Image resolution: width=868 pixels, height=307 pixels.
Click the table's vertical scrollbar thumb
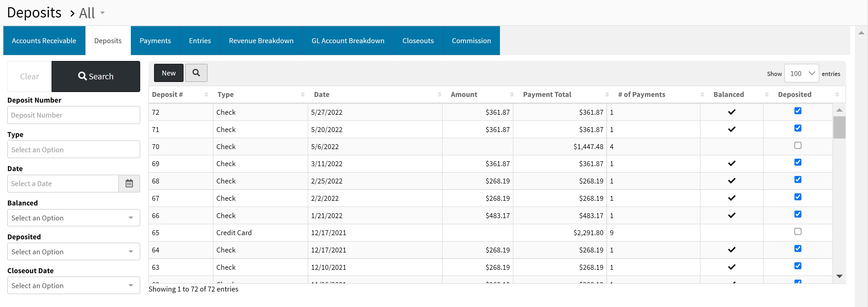point(839,127)
